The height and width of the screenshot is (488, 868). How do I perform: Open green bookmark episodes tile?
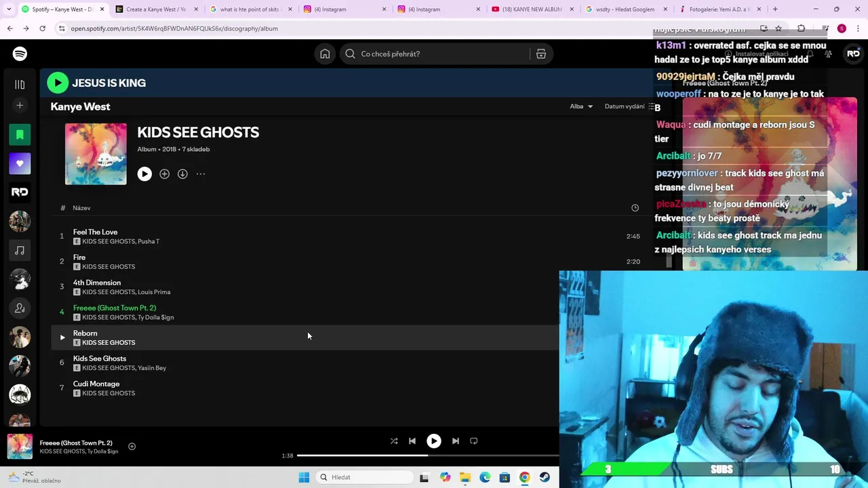point(20,134)
